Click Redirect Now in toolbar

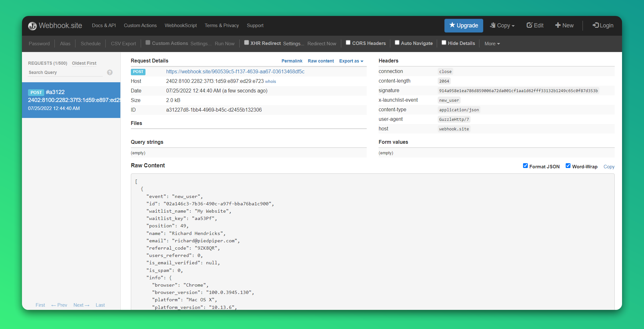pyautogui.click(x=322, y=44)
